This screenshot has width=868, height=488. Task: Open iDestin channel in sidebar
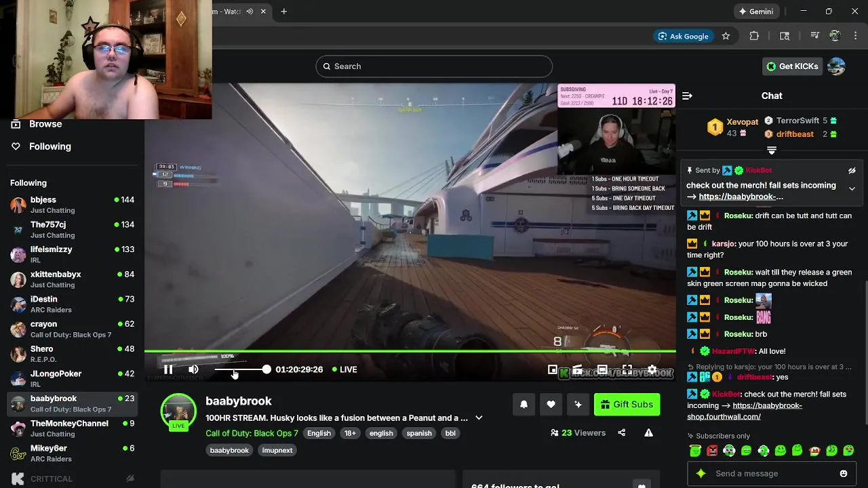tap(72, 304)
